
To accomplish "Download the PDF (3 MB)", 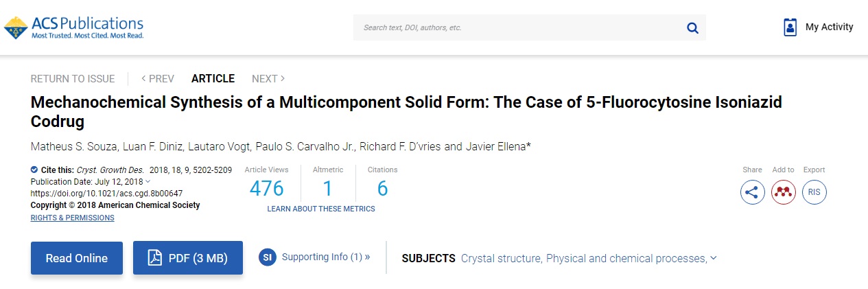I will pos(188,258).
